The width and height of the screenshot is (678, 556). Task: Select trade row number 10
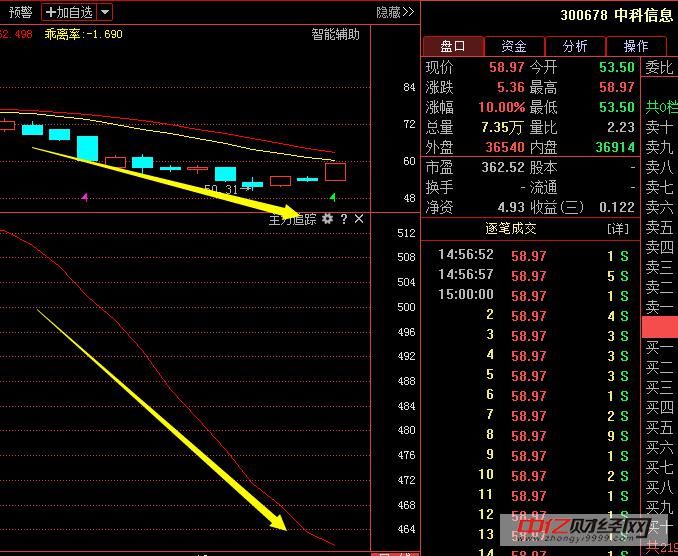point(532,475)
